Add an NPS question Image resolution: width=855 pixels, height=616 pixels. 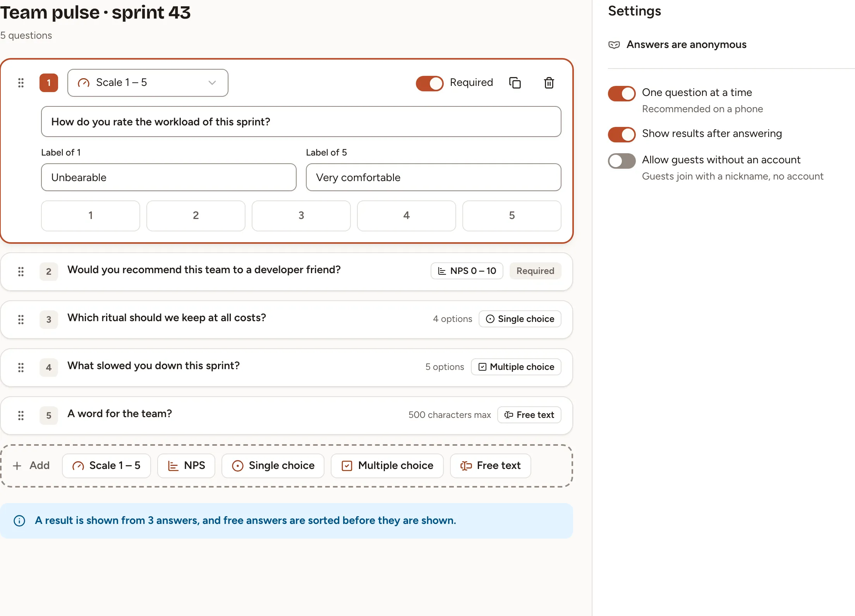(x=186, y=466)
